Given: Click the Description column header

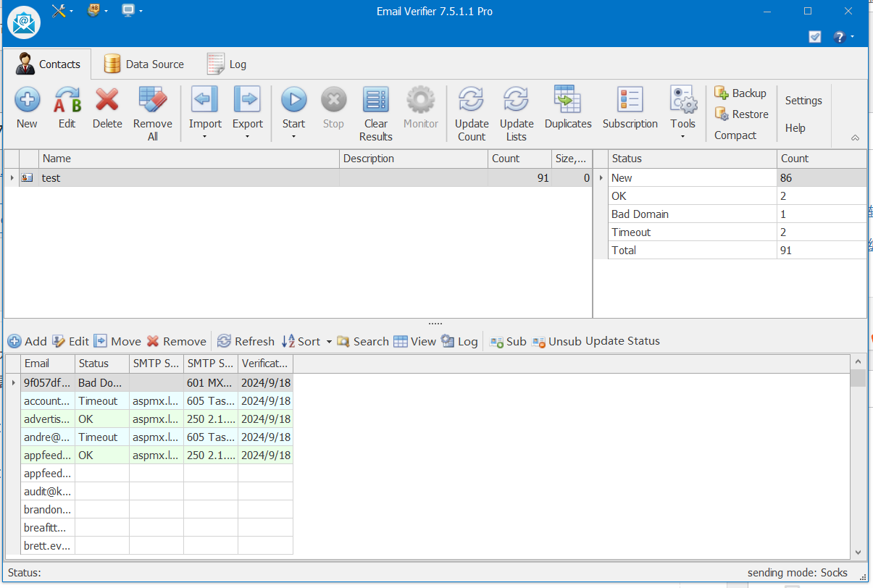Looking at the screenshot, I should 414,159.
